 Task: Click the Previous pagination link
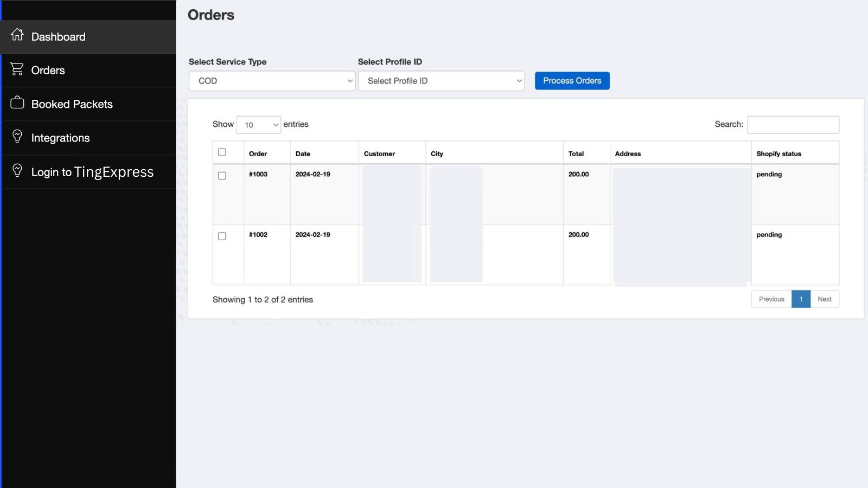(x=771, y=299)
